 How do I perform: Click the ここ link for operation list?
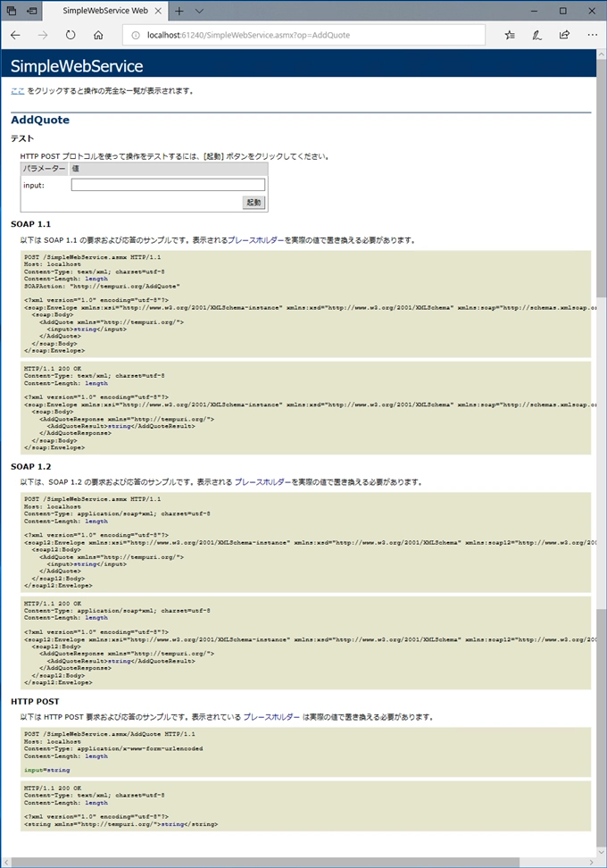18,91
